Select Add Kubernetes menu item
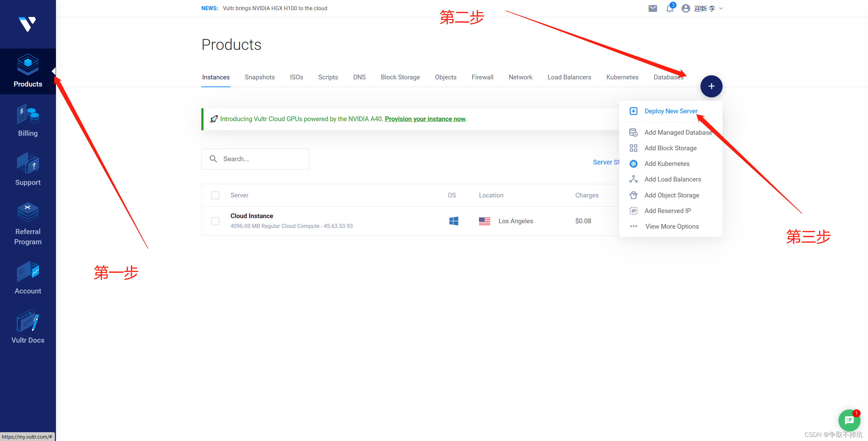 (671, 164)
